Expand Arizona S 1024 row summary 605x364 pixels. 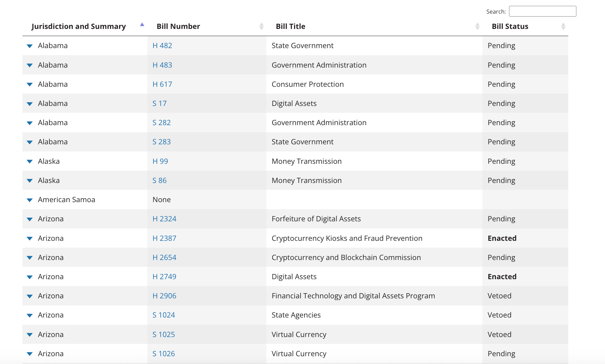click(30, 316)
